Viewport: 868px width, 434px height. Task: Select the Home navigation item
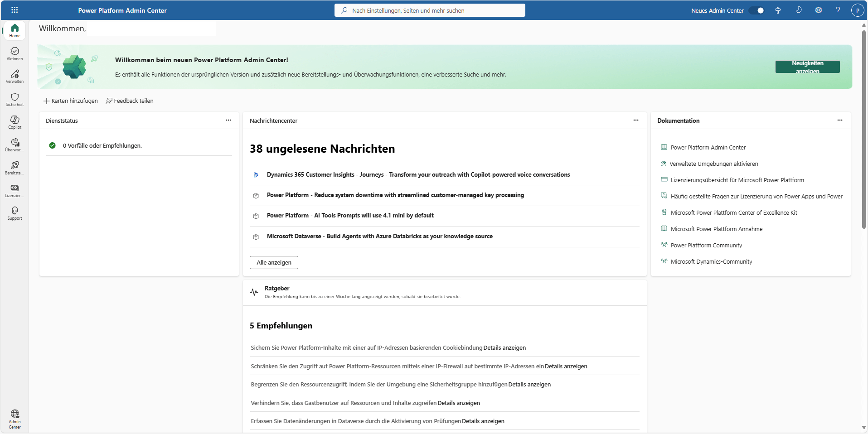coord(15,30)
